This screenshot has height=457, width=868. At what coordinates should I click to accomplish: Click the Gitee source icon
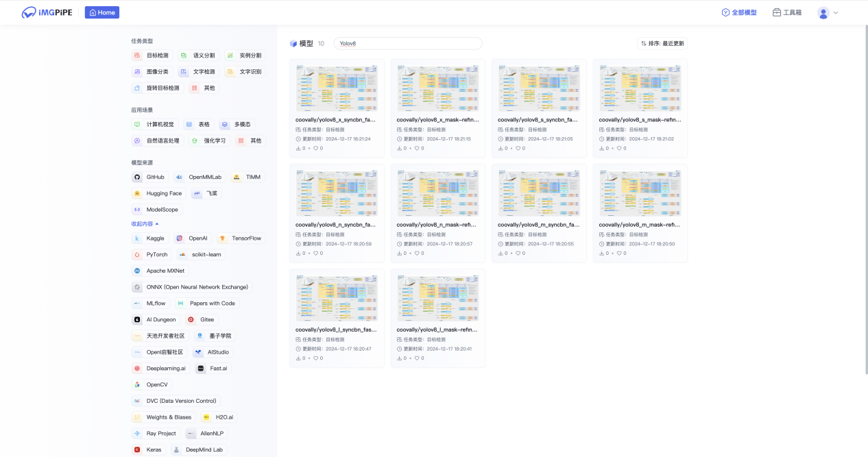click(x=191, y=319)
